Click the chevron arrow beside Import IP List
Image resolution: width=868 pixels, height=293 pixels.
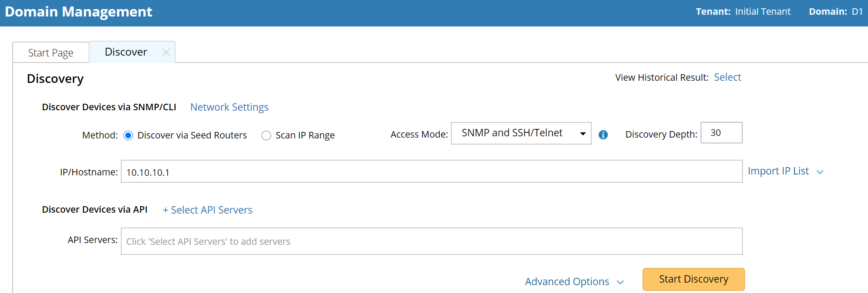pyautogui.click(x=820, y=172)
